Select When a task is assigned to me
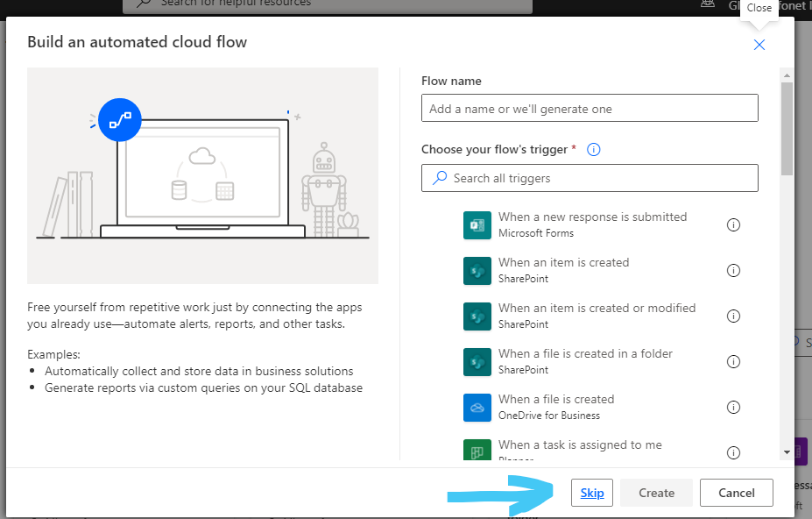The height and width of the screenshot is (519, 812). (580, 445)
